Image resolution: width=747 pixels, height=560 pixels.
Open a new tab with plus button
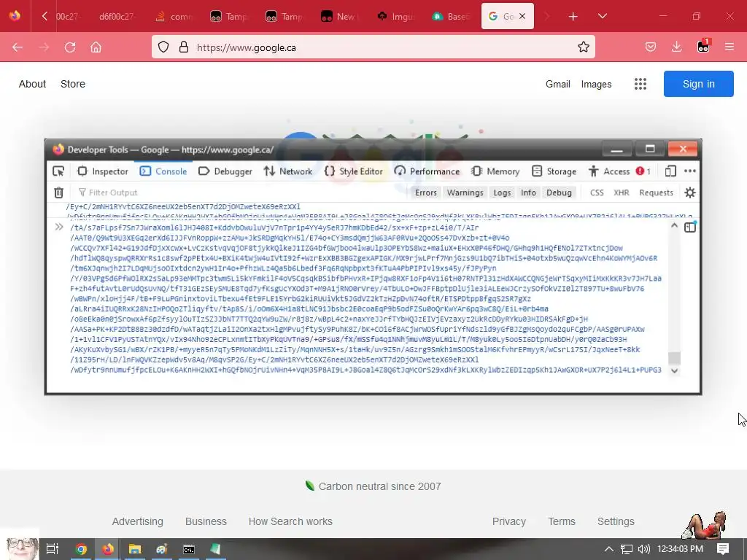tap(573, 17)
